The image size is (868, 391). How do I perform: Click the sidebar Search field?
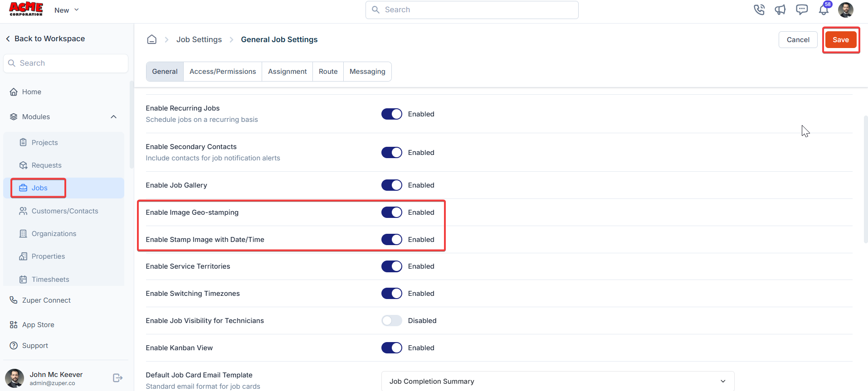pos(66,63)
